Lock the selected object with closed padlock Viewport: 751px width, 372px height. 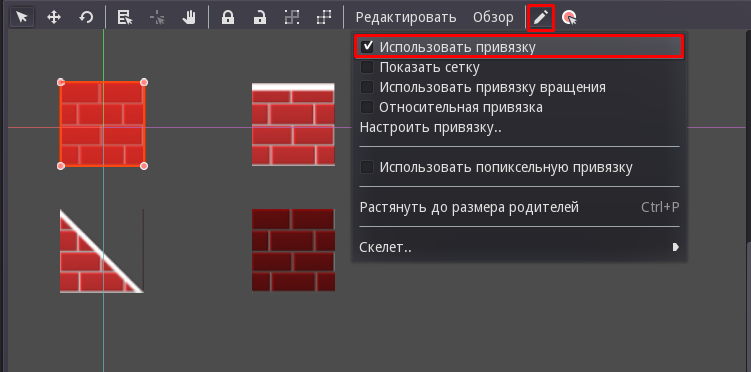pos(228,18)
